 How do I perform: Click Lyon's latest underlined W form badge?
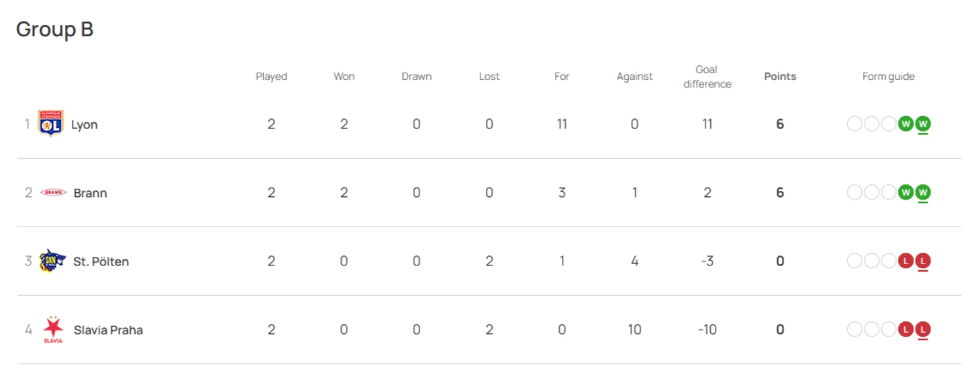coord(923,124)
